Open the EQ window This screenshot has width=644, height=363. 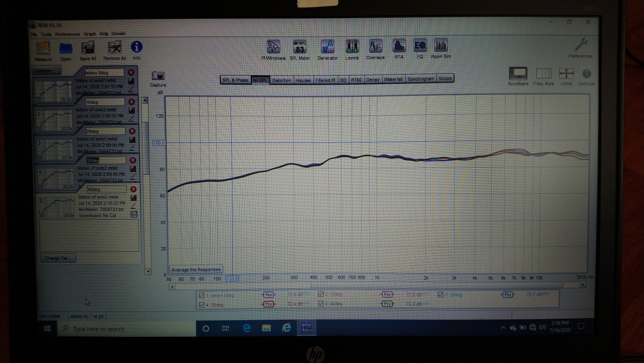point(420,49)
